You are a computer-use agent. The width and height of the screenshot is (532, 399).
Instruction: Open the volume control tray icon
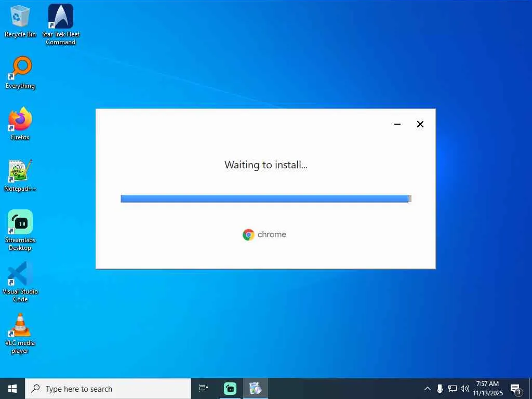coord(464,389)
